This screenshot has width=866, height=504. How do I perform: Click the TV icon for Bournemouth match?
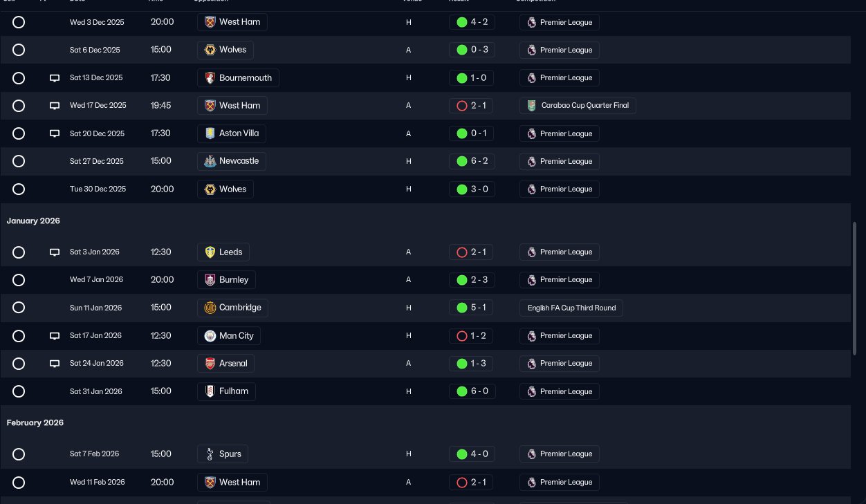[55, 78]
